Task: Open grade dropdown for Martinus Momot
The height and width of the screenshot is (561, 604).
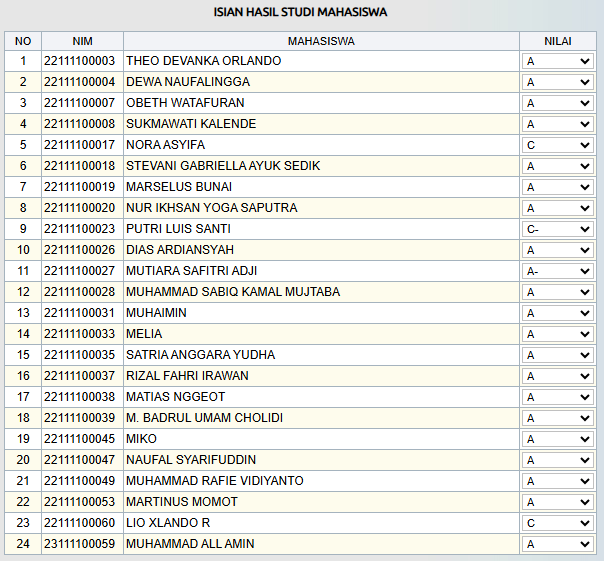Action: click(558, 502)
